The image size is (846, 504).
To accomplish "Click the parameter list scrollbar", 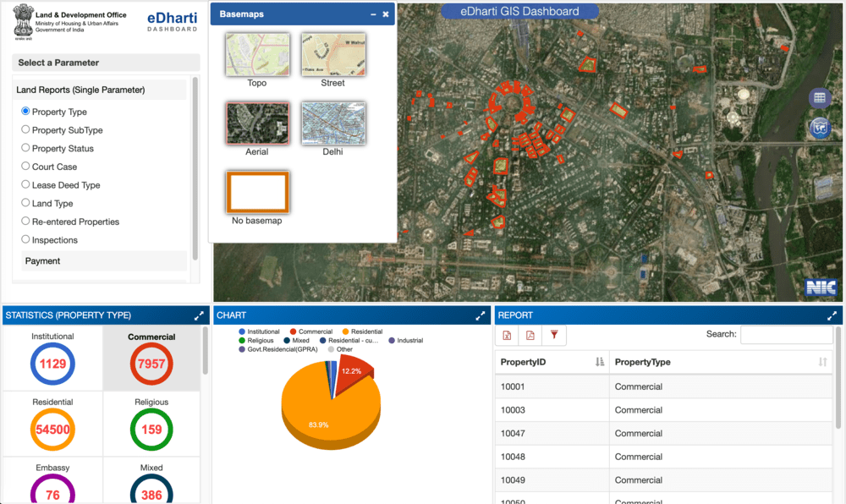I will click(195, 168).
